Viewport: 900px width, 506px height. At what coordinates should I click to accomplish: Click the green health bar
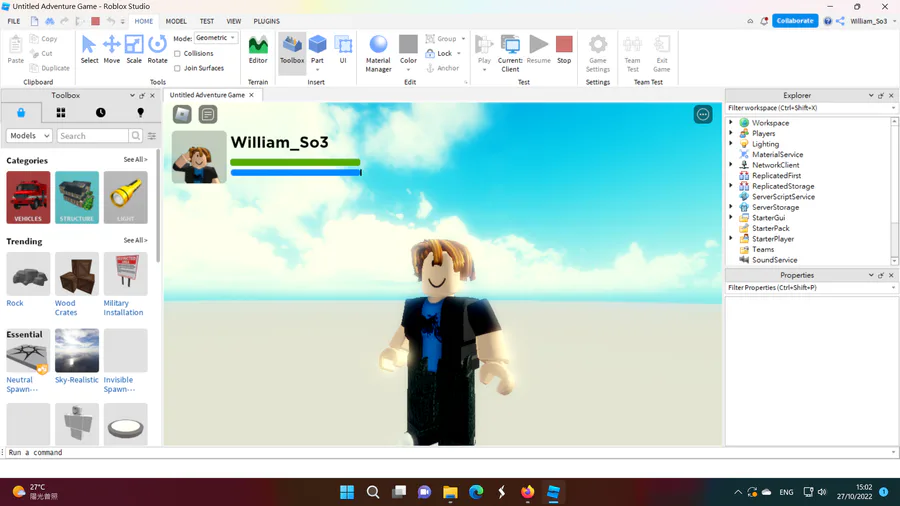pyautogui.click(x=295, y=162)
